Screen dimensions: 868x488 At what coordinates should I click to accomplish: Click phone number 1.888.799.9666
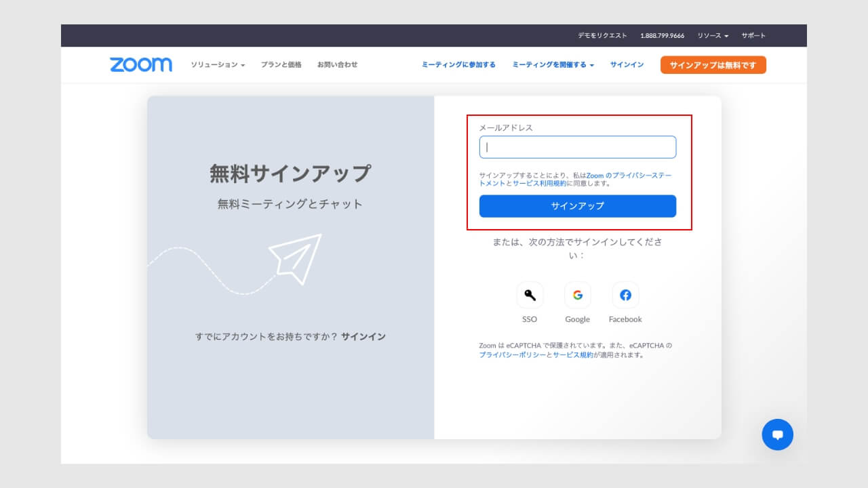[x=663, y=35]
